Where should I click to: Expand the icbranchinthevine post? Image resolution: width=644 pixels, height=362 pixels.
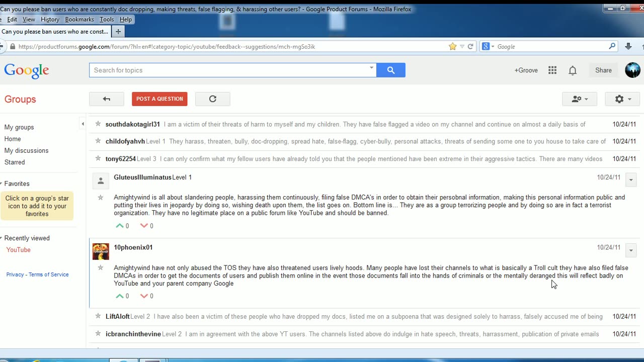pyautogui.click(x=364, y=334)
